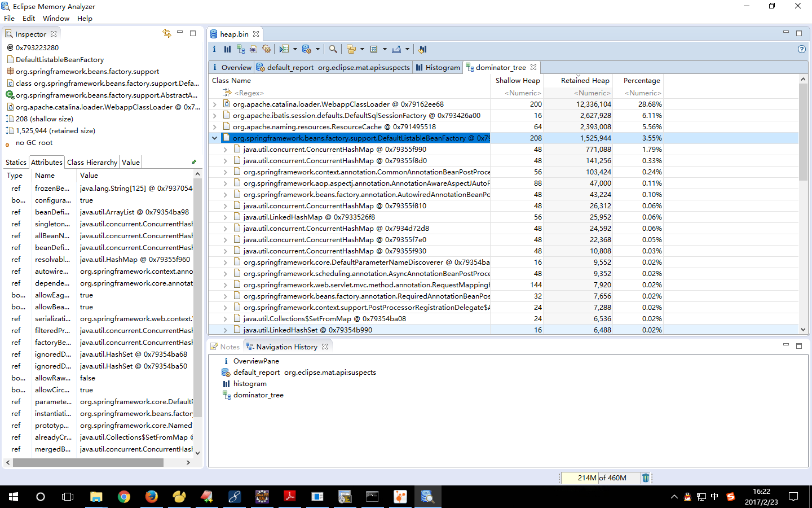
Task: Click the Retained Heap Numeric filter field
Action: 578,93
